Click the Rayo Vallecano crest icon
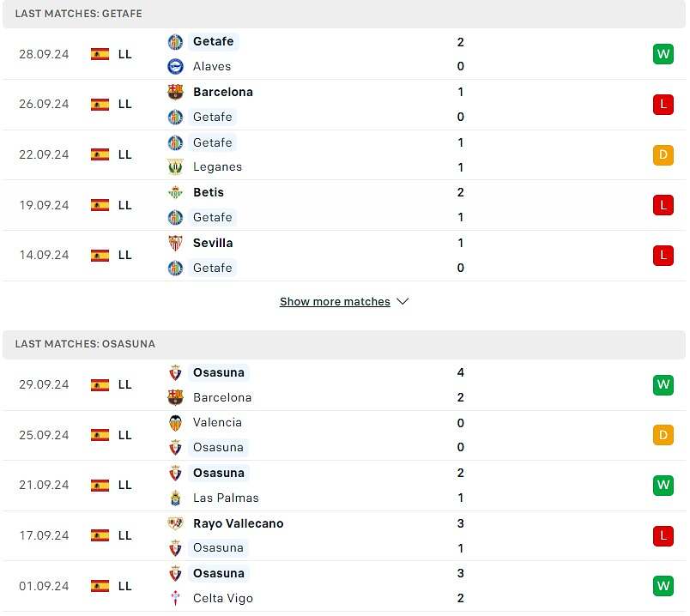The height and width of the screenshot is (616, 690). 175,523
